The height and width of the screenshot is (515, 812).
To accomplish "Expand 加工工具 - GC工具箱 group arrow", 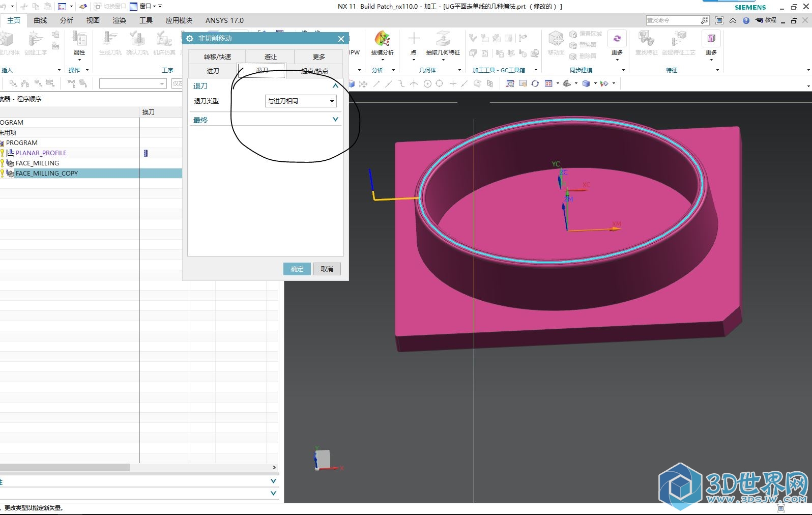I will tap(536, 70).
